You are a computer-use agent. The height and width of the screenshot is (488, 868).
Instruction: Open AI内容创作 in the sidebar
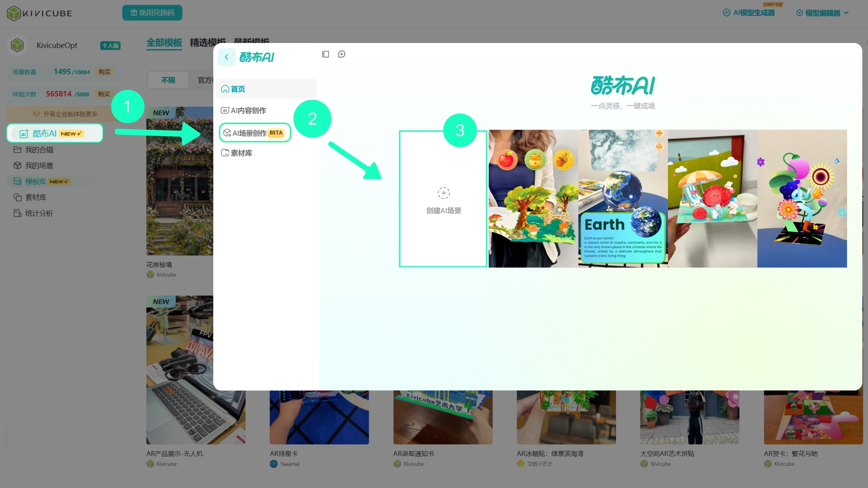click(x=243, y=110)
